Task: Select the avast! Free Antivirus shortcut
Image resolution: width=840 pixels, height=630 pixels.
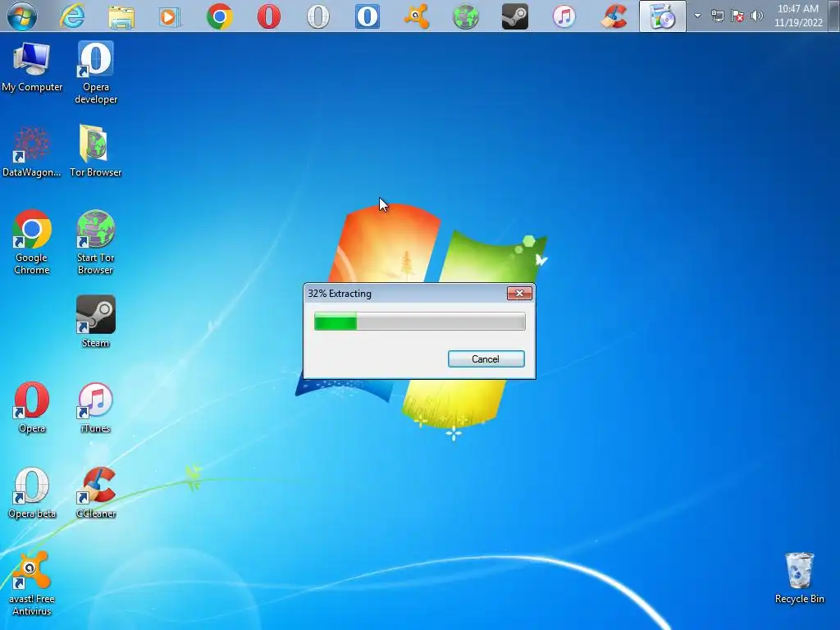Action: pos(32,584)
